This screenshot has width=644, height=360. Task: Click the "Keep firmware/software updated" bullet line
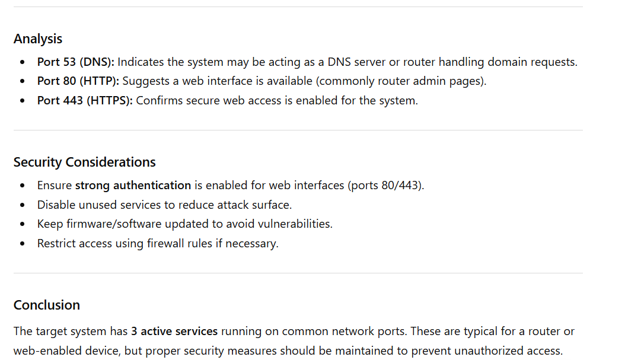coord(184,224)
